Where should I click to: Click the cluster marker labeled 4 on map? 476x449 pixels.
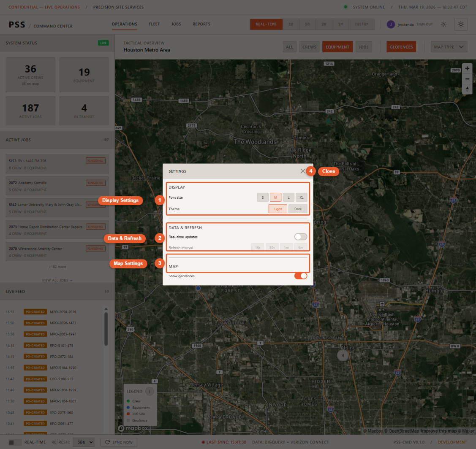343,356
